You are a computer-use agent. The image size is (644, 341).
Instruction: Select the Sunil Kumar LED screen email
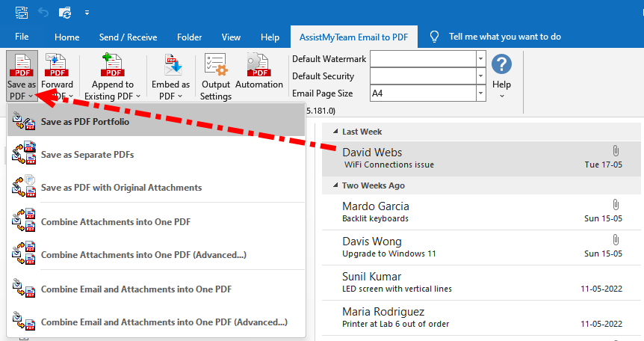[481, 283]
